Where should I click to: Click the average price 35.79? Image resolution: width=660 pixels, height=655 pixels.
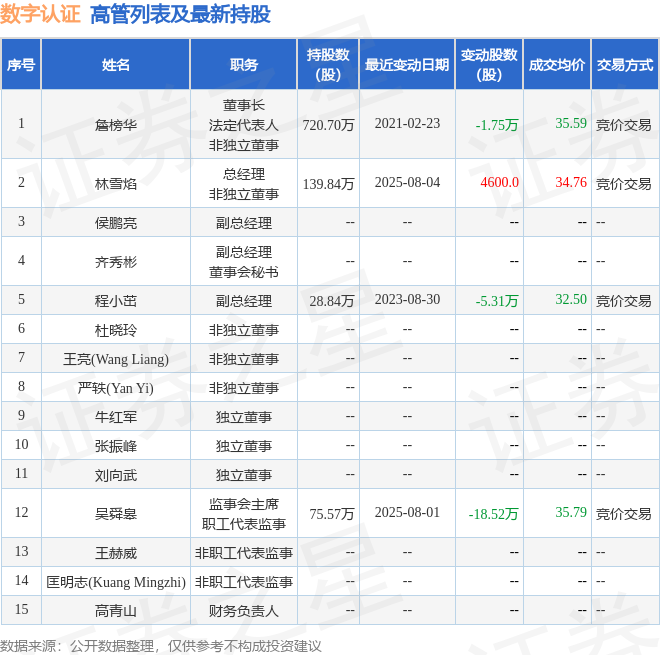pyautogui.click(x=571, y=512)
